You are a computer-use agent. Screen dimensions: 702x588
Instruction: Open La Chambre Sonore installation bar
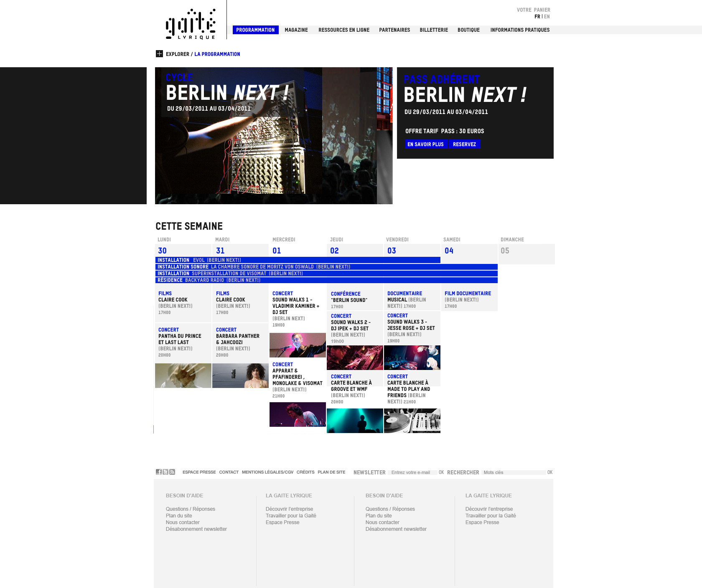click(x=326, y=267)
